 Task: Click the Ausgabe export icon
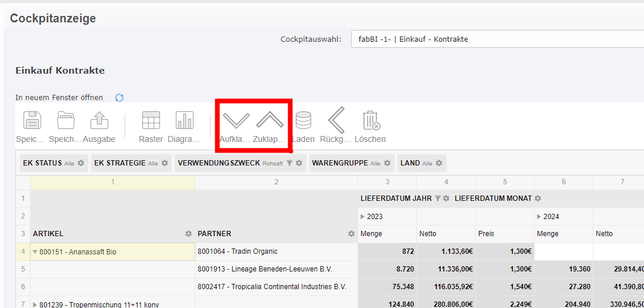pos(99,120)
